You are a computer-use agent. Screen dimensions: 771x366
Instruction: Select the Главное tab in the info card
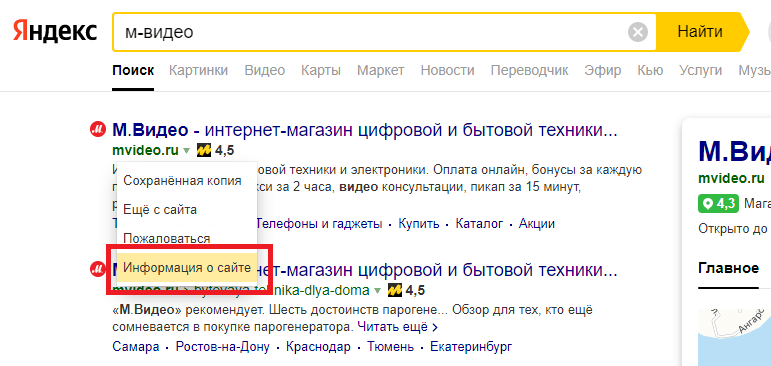(x=728, y=269)
